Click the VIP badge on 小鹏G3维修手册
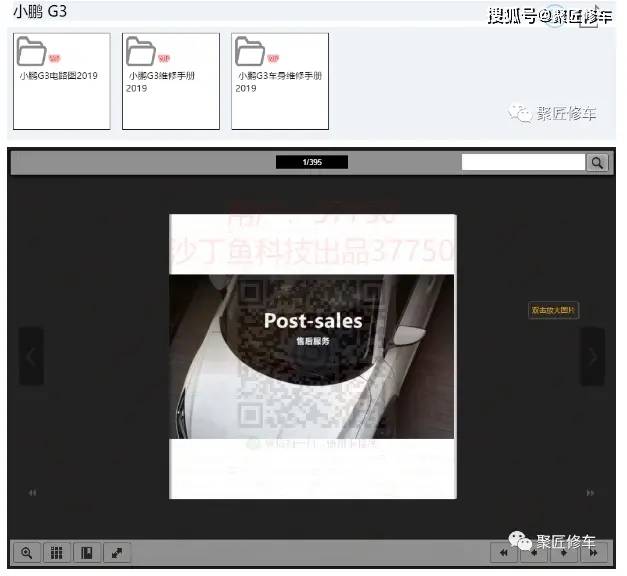The height and width of the screenshot is (576, 627). (164, 59)
